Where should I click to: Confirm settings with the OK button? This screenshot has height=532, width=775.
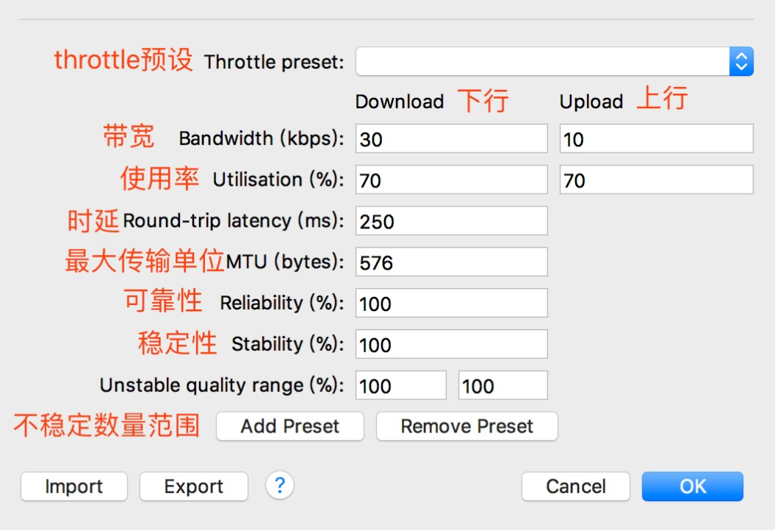[x=692, y=486]
